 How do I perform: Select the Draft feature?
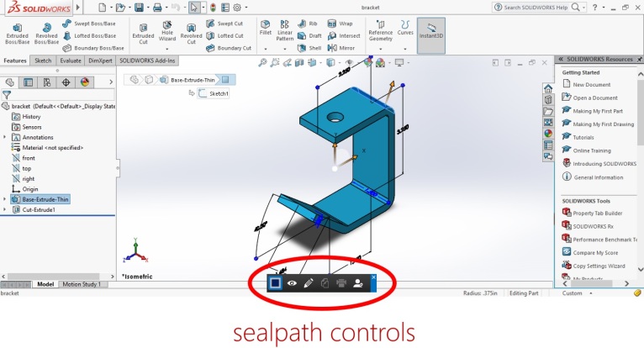click(x=309, y=36)
